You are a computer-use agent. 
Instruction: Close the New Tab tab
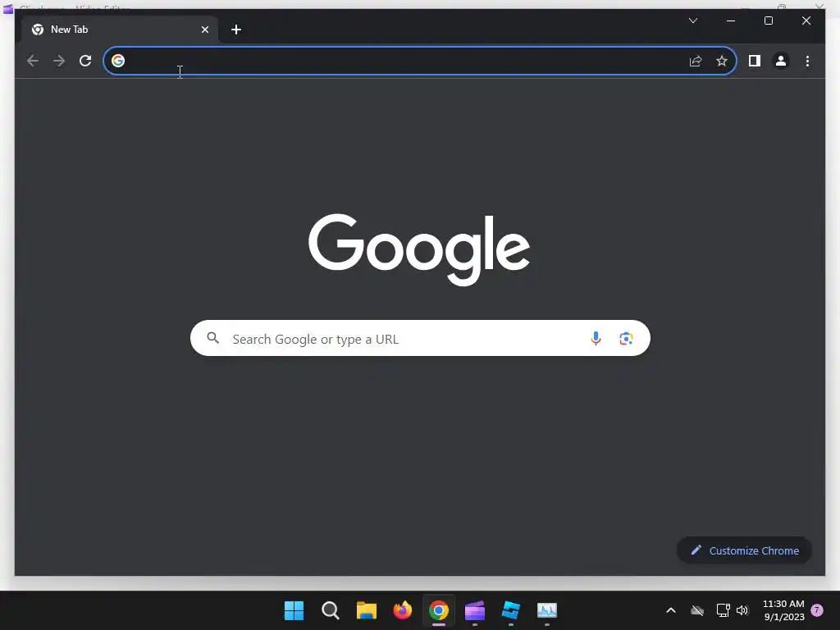click(205, 30)
